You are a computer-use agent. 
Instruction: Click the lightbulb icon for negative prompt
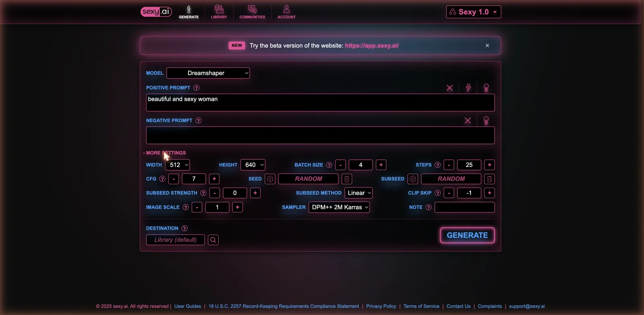pyautogui.click(x=486, y=120)
